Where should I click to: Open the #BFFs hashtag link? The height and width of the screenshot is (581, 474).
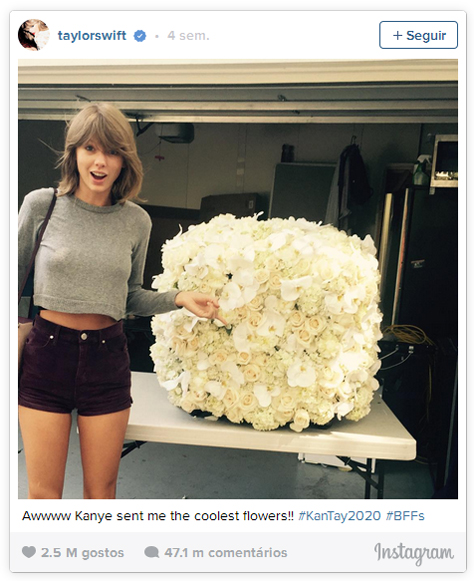point(405,516)
